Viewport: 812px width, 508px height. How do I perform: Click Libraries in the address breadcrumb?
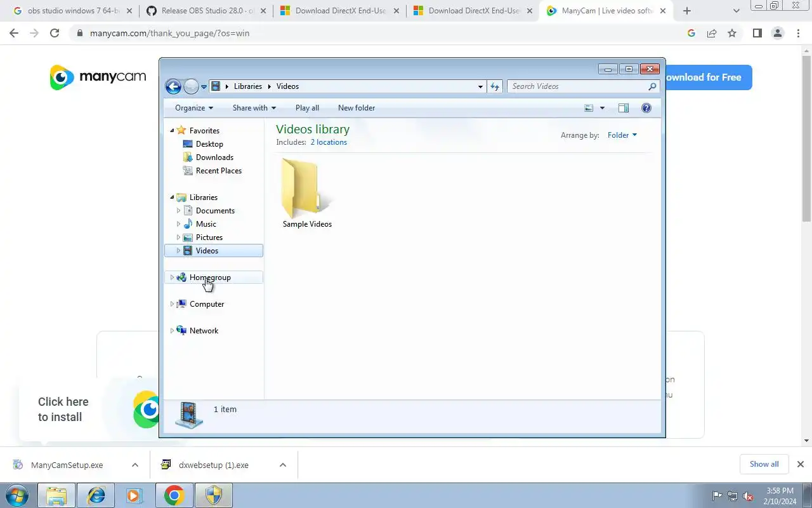(x=247, y=86)
